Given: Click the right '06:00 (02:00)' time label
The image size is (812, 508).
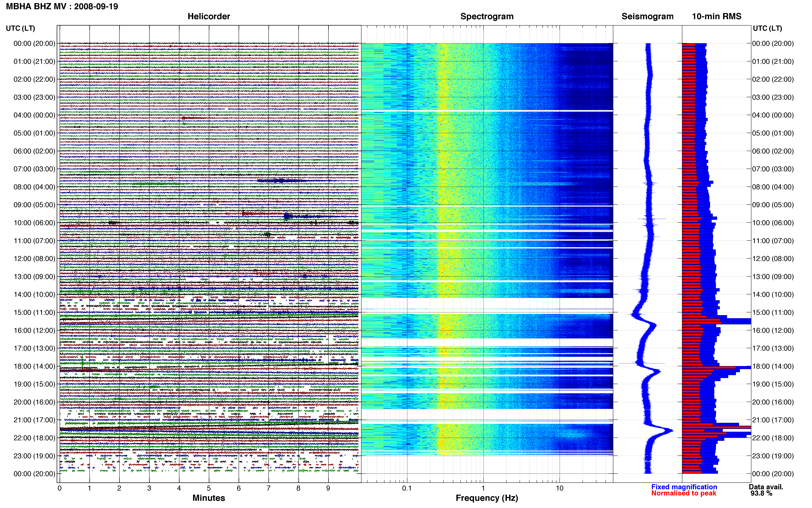Looking at the screenshot, I should [773, 151].
